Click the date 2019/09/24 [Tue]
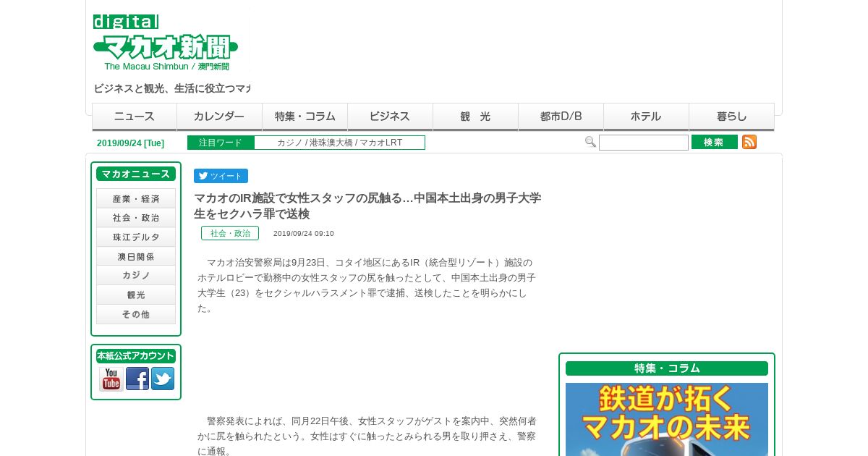 [130, 143]
